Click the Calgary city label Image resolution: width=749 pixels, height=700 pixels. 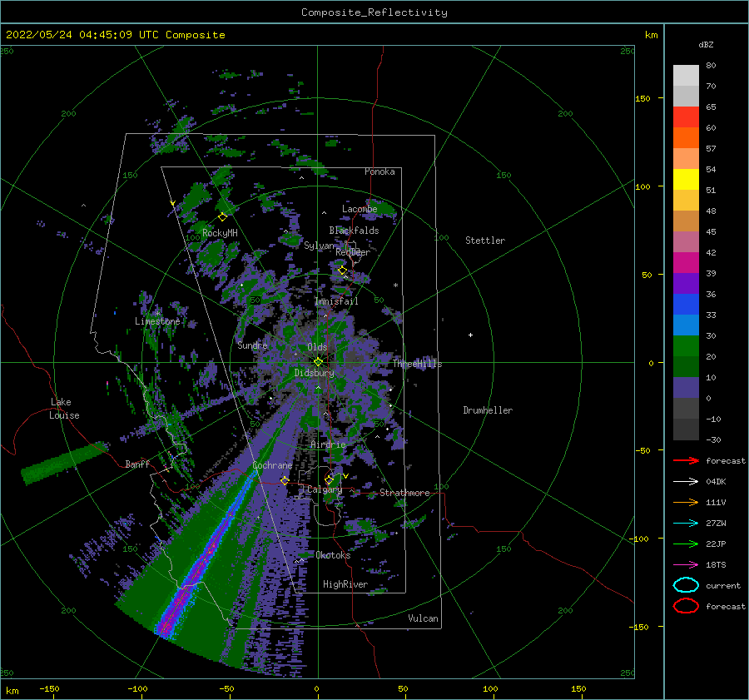click(x=325, y=489)
